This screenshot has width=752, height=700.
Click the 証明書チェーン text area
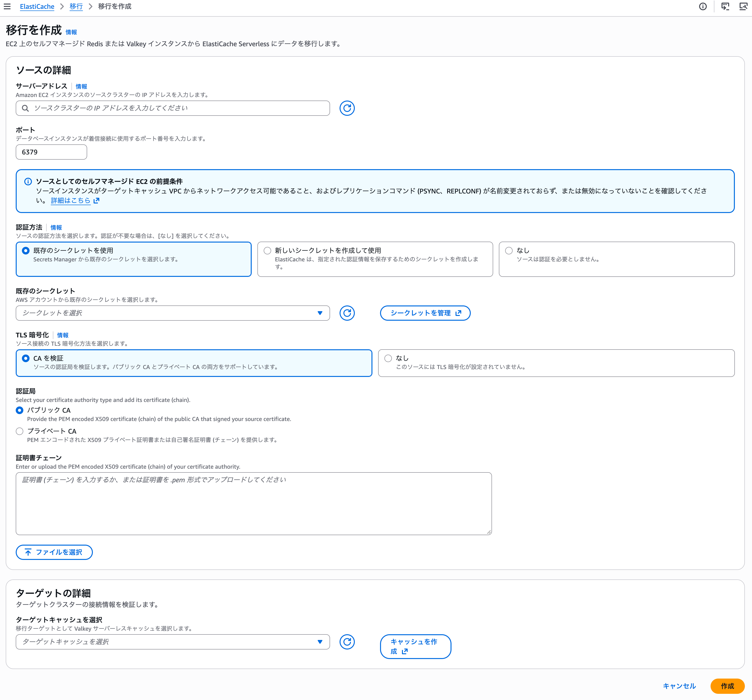(x=253, y=503)
